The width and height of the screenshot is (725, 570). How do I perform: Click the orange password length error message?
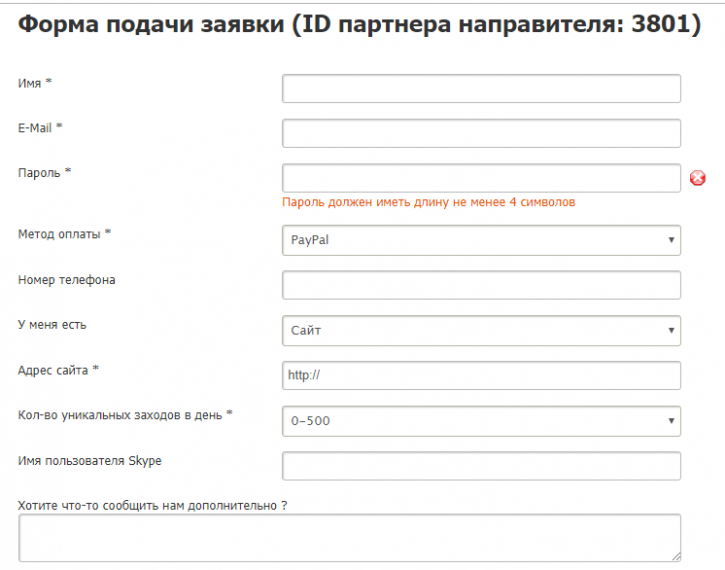coord(429,202)
